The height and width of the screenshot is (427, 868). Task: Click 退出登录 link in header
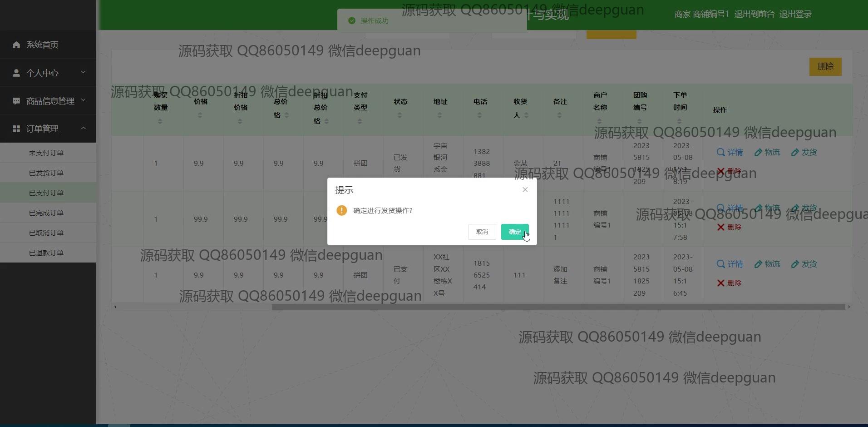point(795,14)
